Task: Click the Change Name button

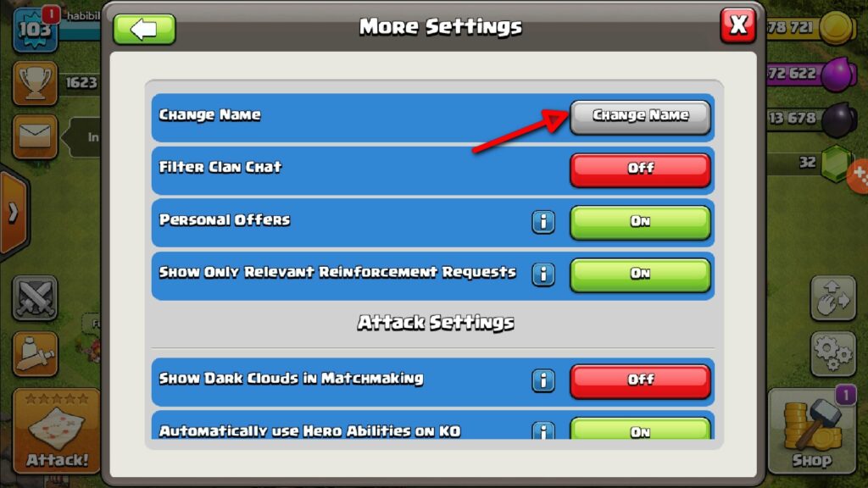Action: coord(640,117)
